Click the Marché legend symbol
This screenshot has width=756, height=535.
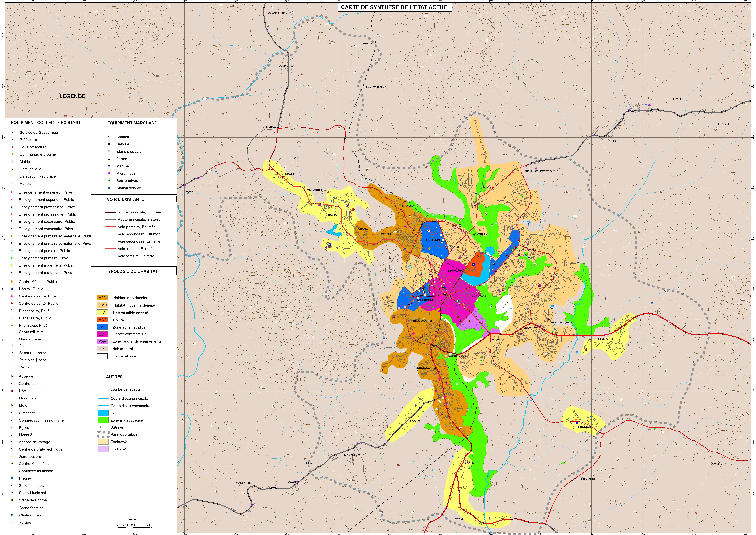point(109,166)
